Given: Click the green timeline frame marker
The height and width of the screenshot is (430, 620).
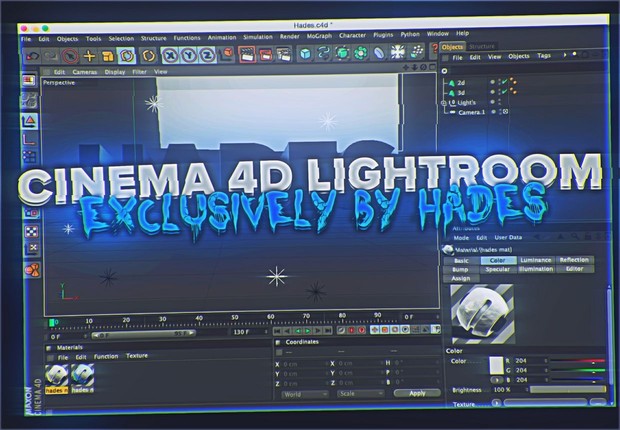Looking at the screenshot, I should 51,323.
